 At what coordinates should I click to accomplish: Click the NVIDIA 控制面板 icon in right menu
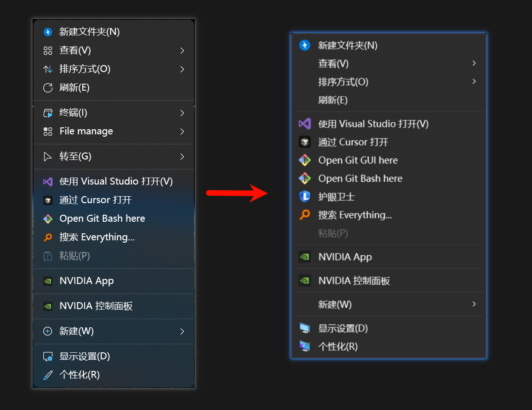[x=305, y=281]
